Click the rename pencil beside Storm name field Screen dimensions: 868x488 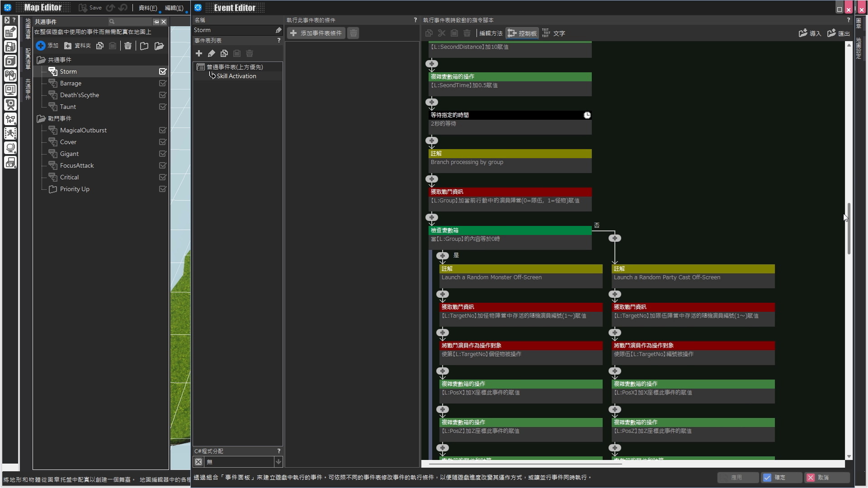(x=278, y=30)
